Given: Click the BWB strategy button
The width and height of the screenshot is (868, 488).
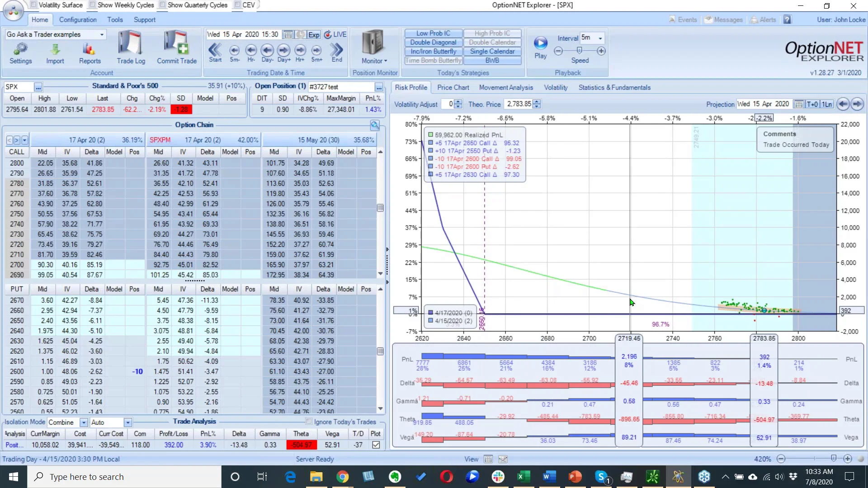Looking at the screenshot, I should 492,61.
